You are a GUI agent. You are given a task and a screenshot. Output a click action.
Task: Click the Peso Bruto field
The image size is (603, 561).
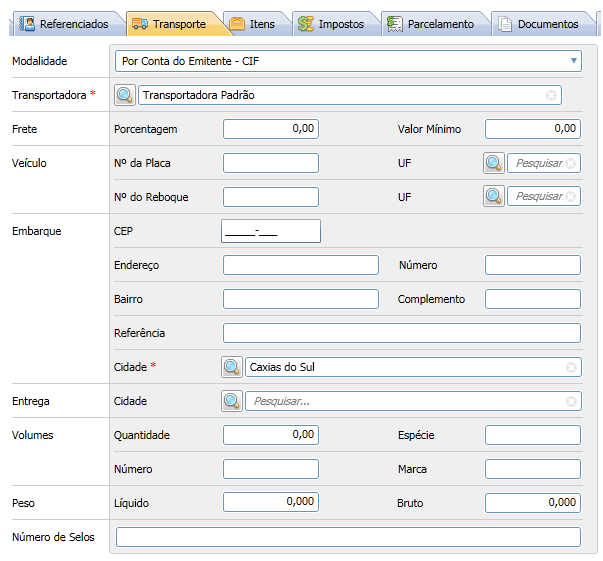click(533, 503)
